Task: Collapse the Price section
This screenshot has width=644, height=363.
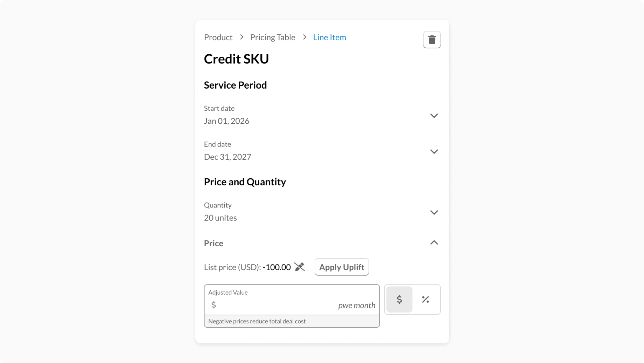Action: pos(434,243)
